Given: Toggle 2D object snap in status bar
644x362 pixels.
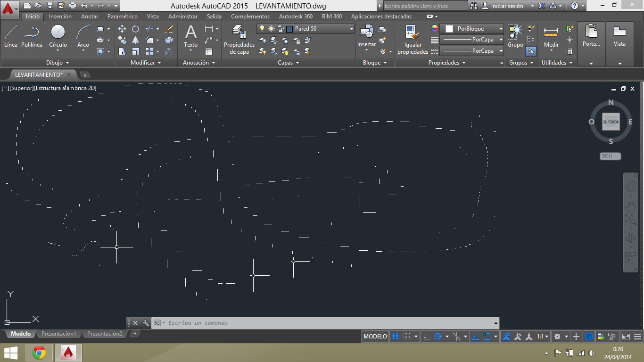Looking at the screenshot, I should (487, 337).
